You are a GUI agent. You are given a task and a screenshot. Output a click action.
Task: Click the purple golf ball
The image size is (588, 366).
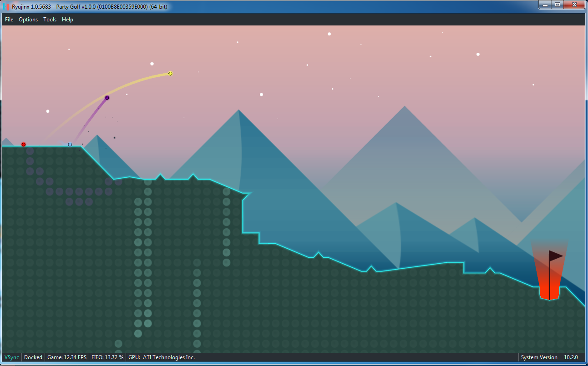point(107,98)
